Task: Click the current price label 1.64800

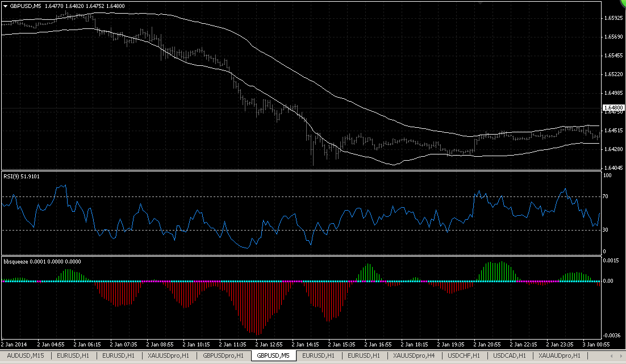Action: click(x=614, y=108)
